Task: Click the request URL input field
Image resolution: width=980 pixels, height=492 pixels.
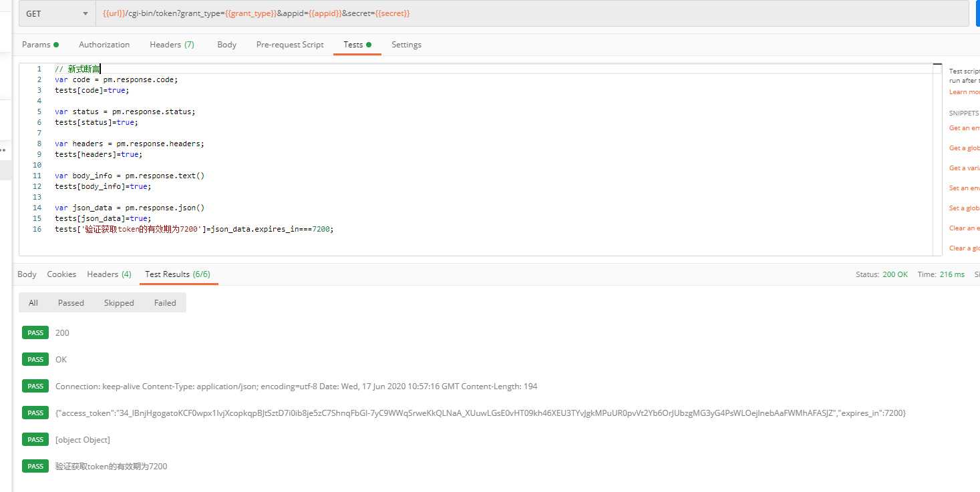Action: 532,13
